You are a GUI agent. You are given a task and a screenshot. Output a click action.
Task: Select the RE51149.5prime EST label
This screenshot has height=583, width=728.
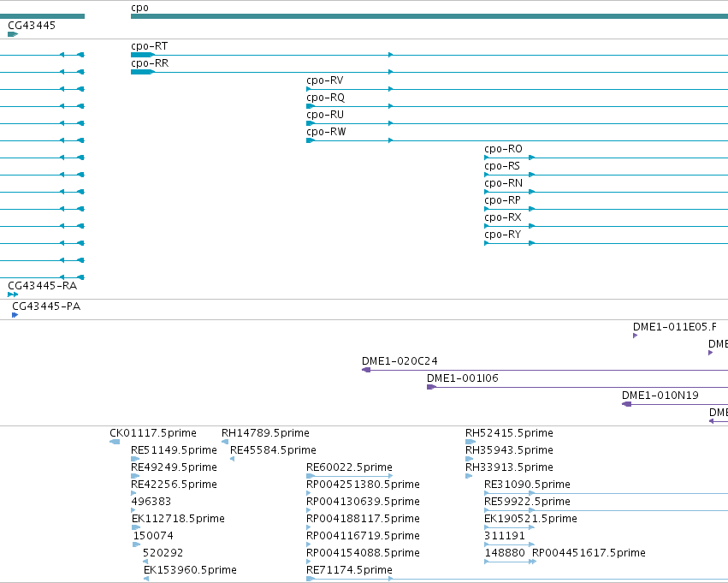tap(175, 450)
